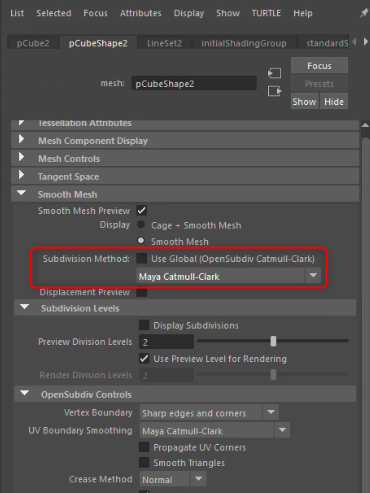Click the Focus button

319,66
